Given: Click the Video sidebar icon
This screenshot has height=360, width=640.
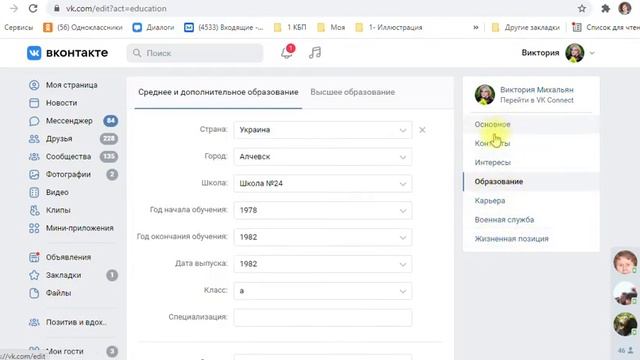Looking at the screenshot, I should click(34, 192).
